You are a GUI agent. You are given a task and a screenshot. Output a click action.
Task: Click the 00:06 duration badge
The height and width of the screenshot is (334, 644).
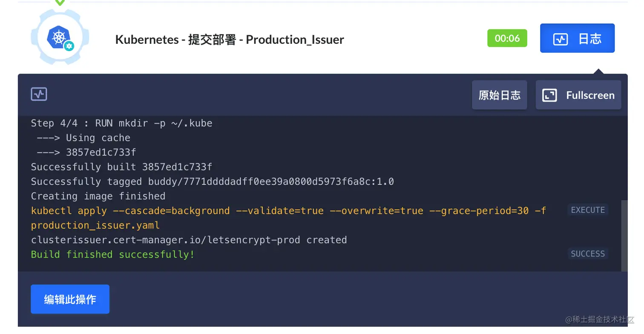coord(507,38)
